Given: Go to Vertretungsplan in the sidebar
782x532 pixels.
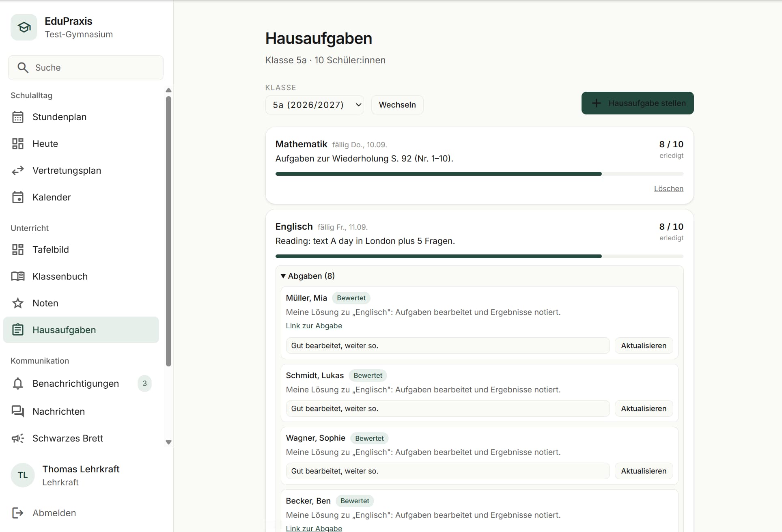Looking at the screenshot, I should click(81, 170).
